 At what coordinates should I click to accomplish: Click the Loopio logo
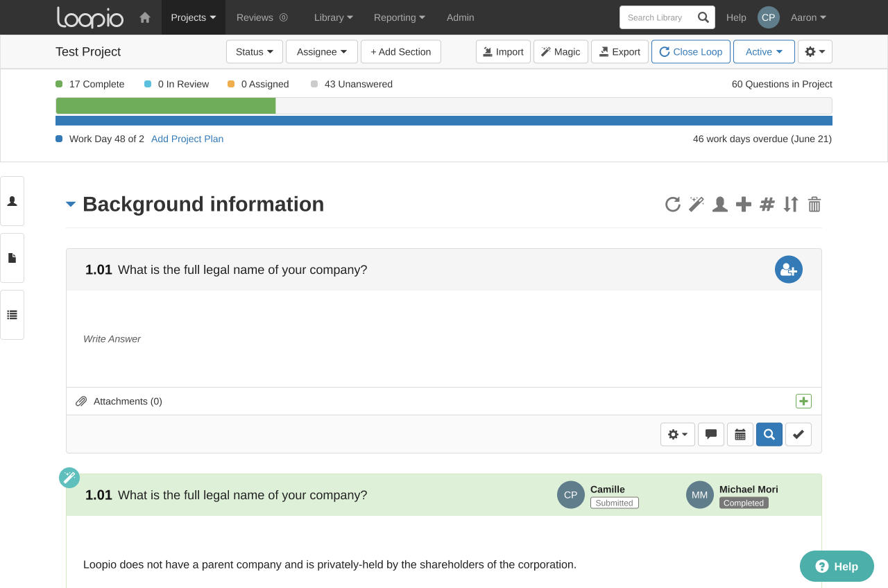[90, 17]
